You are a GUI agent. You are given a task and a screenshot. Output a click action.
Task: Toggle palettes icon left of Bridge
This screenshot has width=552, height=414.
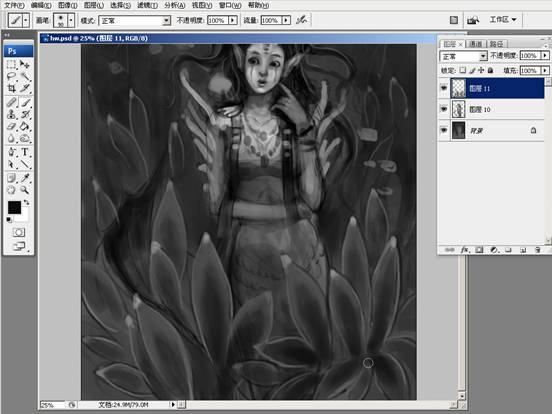[x=454, y=20]
